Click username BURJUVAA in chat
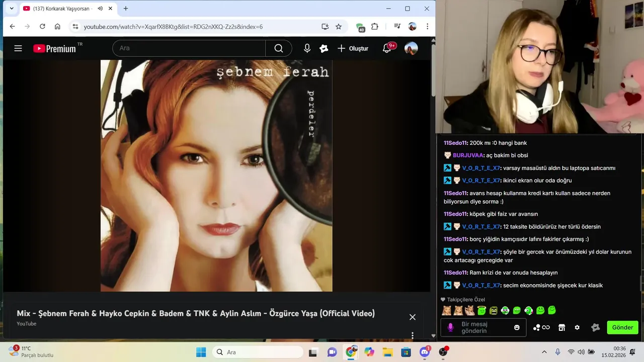 tap(468, 155)
